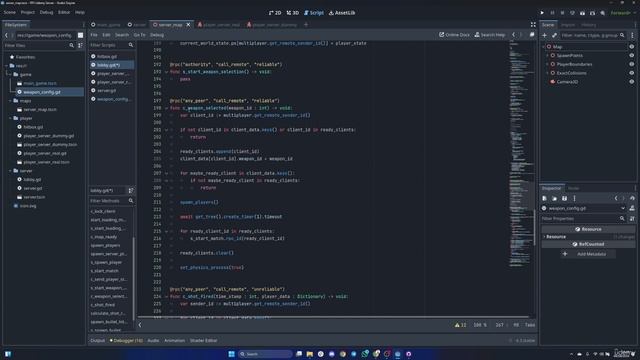
Task: Close the server_map scene tab
Action: pyautogui.click(x=188, y=25)
